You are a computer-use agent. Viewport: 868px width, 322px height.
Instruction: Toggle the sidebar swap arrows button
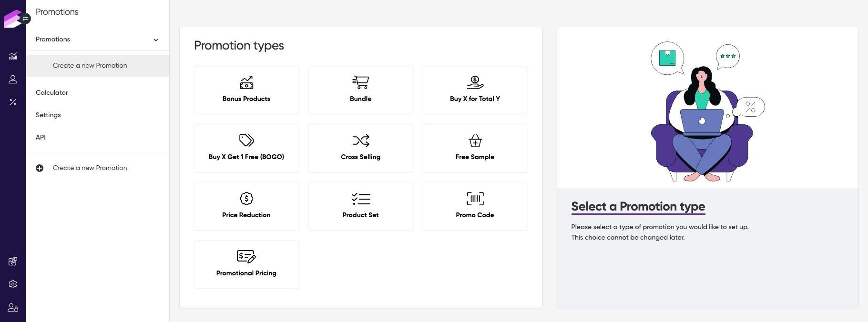(25, 19)
